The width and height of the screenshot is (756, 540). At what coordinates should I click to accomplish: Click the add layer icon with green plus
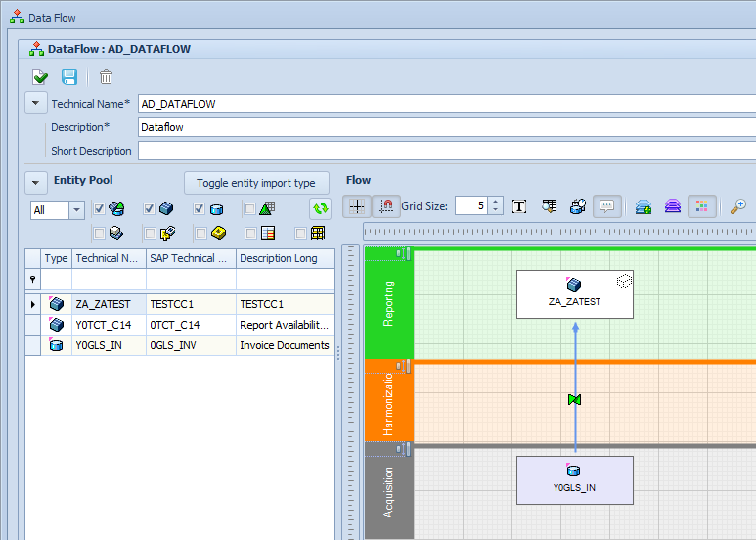[x=643, y=206]
